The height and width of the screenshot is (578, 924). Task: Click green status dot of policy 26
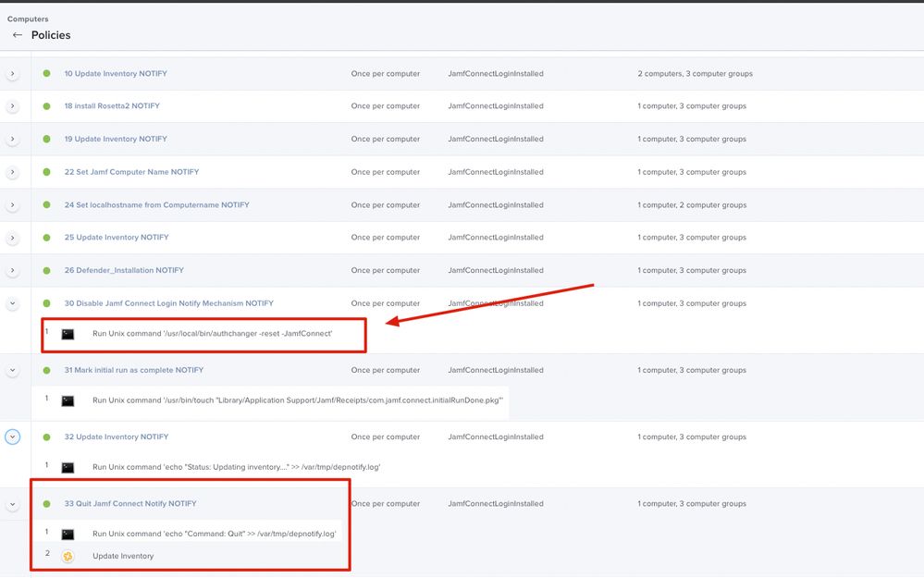coord(46,270)
